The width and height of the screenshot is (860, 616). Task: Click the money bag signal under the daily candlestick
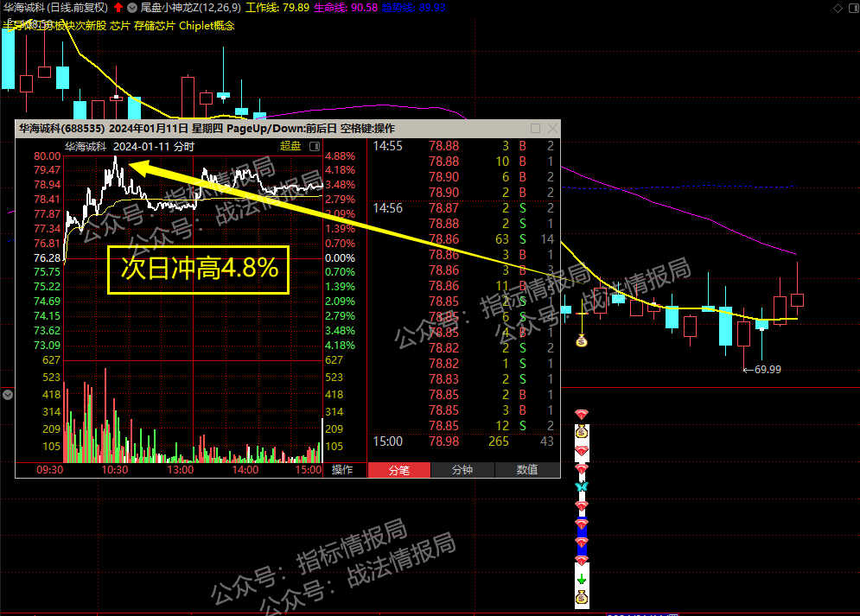point(582,342)
